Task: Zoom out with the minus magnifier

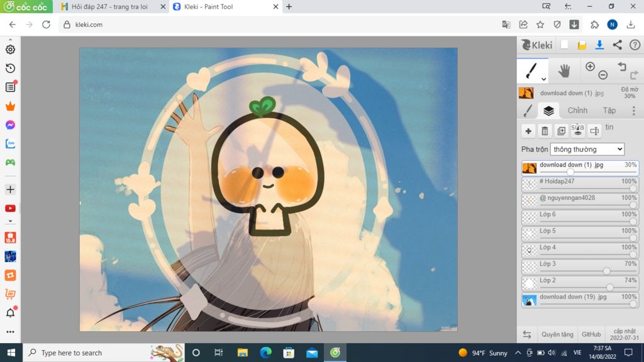Action: point(603,75)
